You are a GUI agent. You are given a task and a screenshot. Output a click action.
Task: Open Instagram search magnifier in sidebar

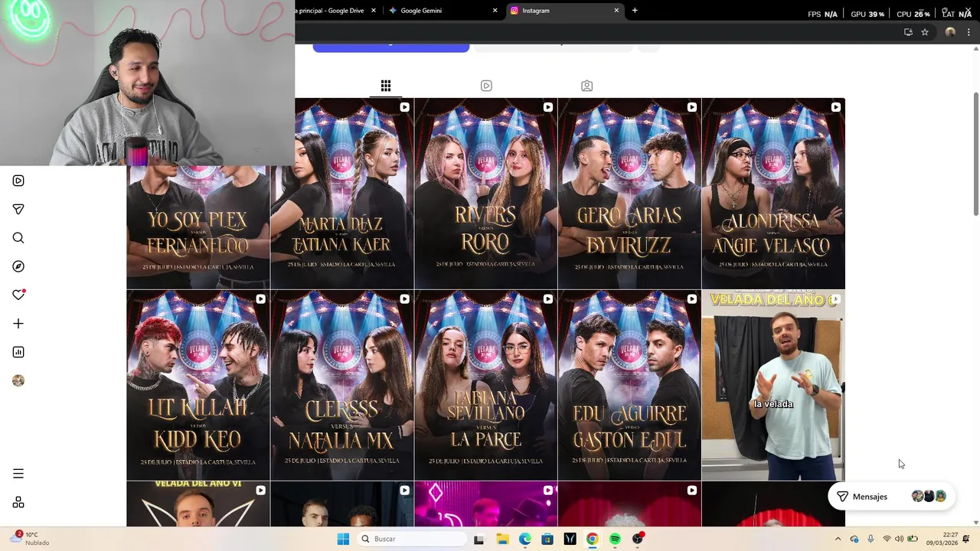click(x=18, y=238)
